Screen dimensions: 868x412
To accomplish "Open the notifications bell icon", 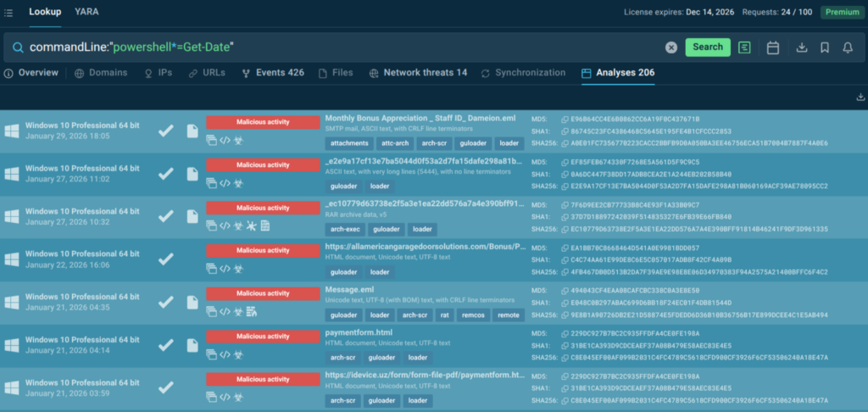I will click(847, 47).
